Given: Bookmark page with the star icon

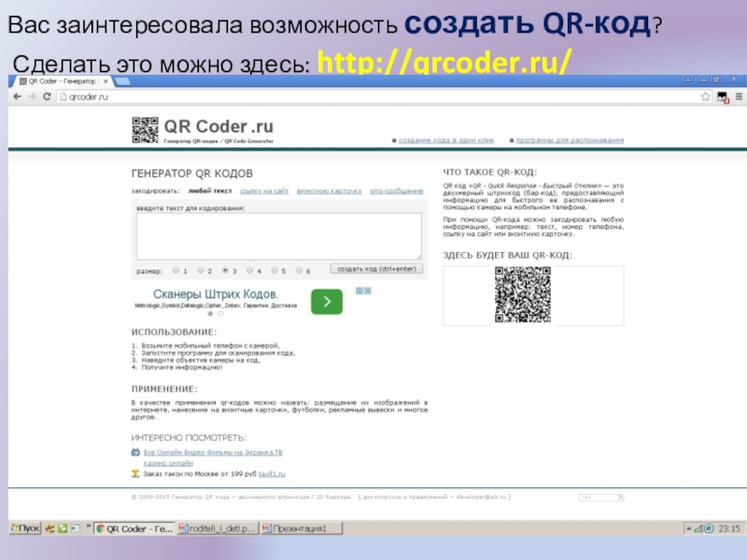Looking at the screenshot, I should pos(706,97).
